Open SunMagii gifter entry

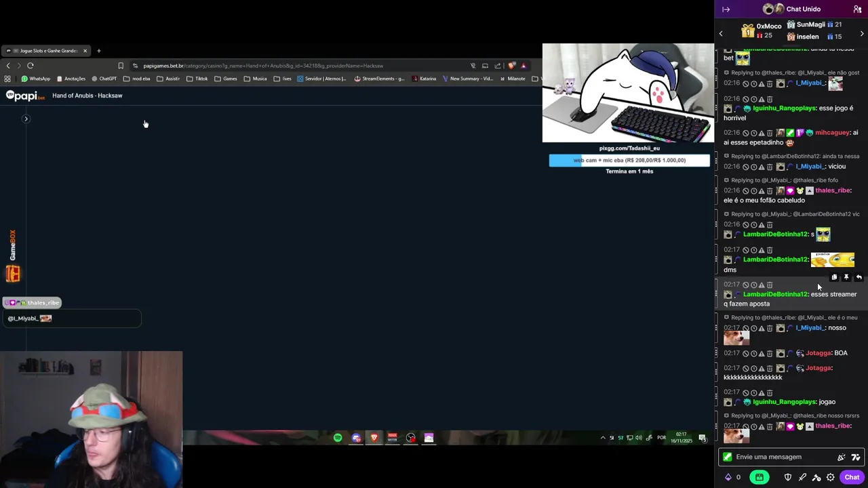coord(814,24)
